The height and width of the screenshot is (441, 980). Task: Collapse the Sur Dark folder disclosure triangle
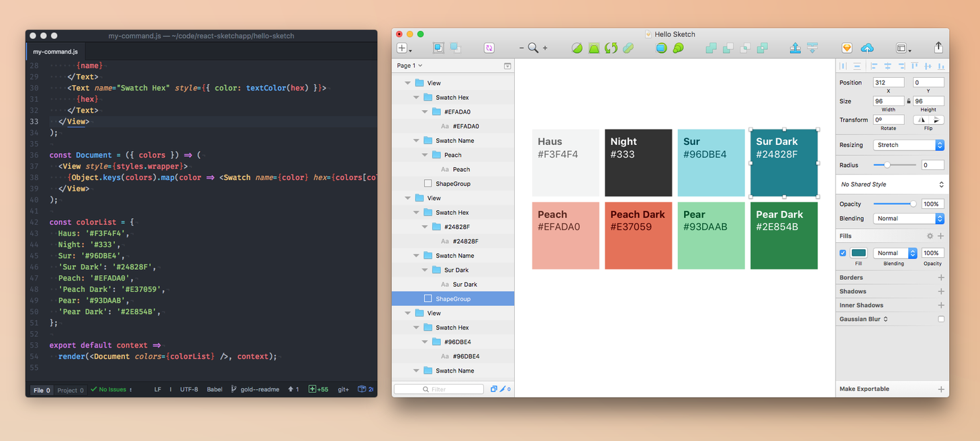425,270
